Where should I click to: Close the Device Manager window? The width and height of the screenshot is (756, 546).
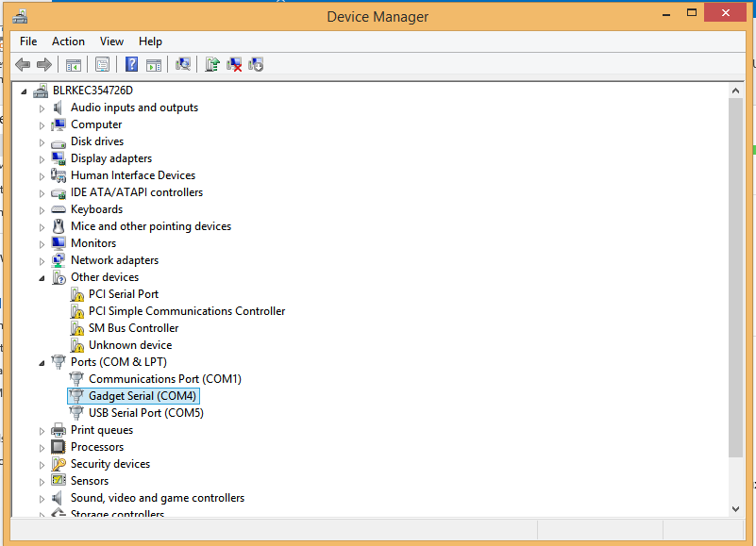[x=725, y=13]
